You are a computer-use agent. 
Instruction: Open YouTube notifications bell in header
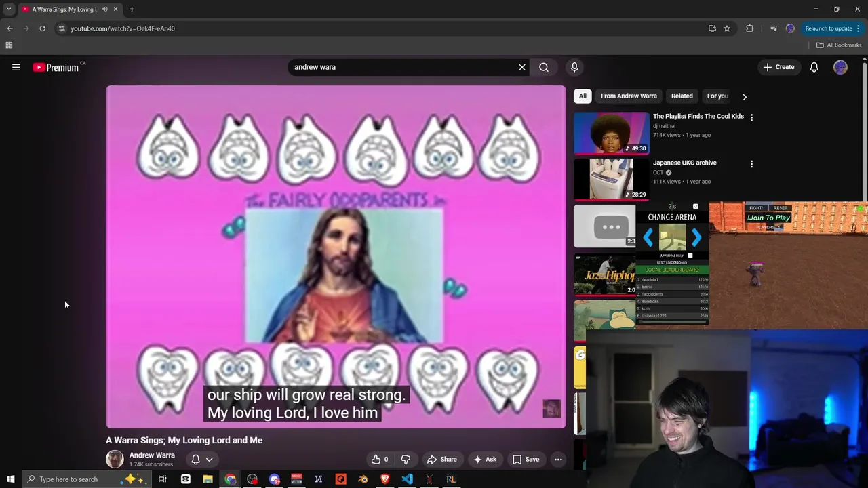pos(814,67)
